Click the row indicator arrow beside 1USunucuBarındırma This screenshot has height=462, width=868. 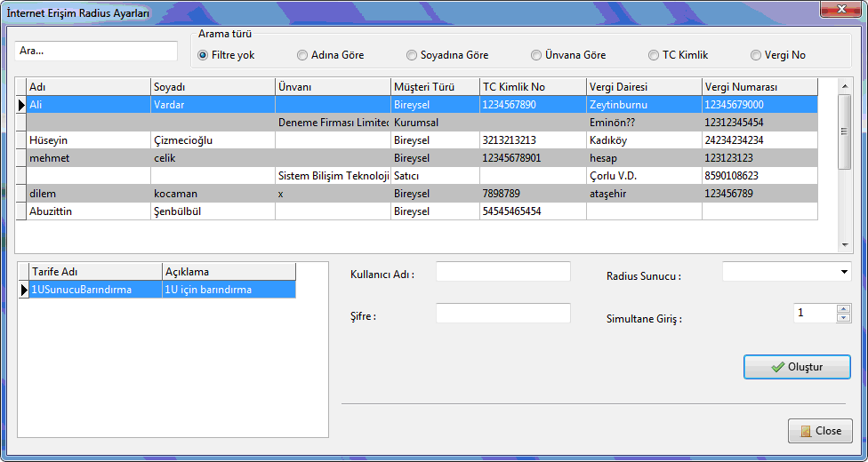click(x=24, y=290)
